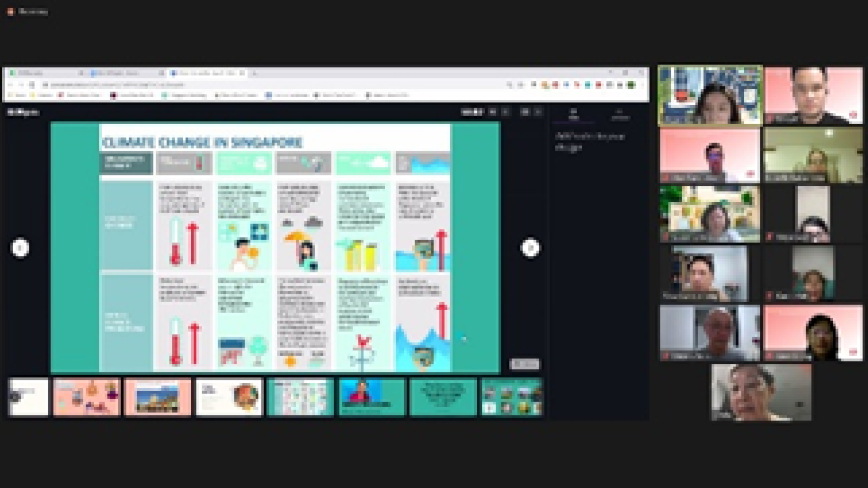This screenshot has height=488, width=868.
Task: Click the Recording indicator icon
Action: tap(10, 11)
